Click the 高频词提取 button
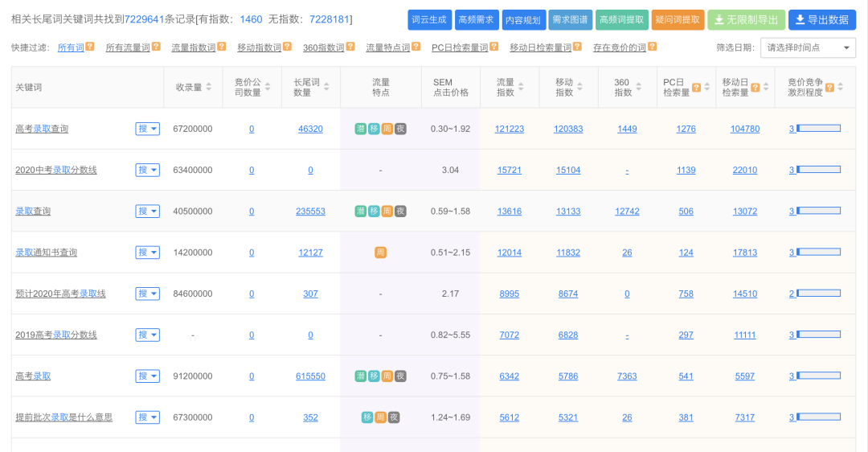 [x=622, y=20]
